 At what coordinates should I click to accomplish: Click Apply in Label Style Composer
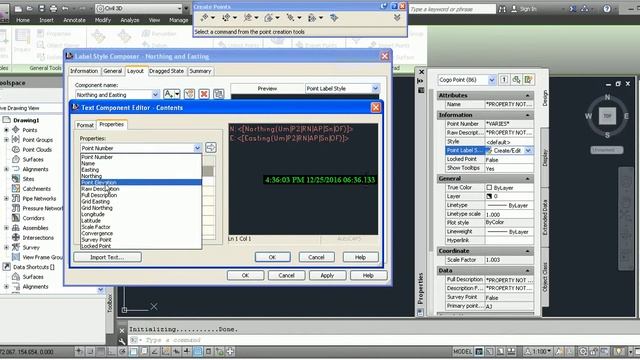(x=327, y=276)
